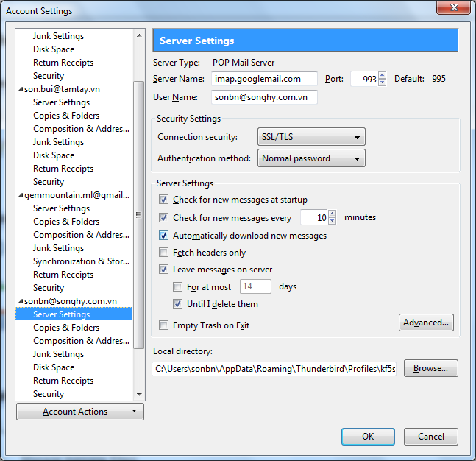Screen dimensions: 476x461
Task: Open Authentication method dropdown
Action: pyautogui.click(x=311, y=158)
